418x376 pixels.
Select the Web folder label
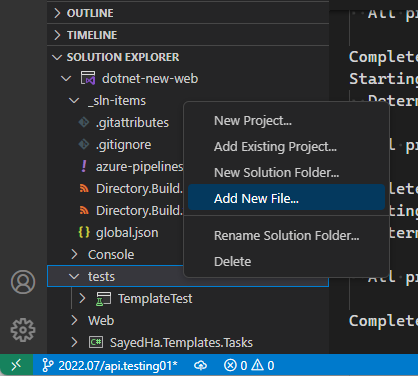pyautogui.click(x=101, y=321)
